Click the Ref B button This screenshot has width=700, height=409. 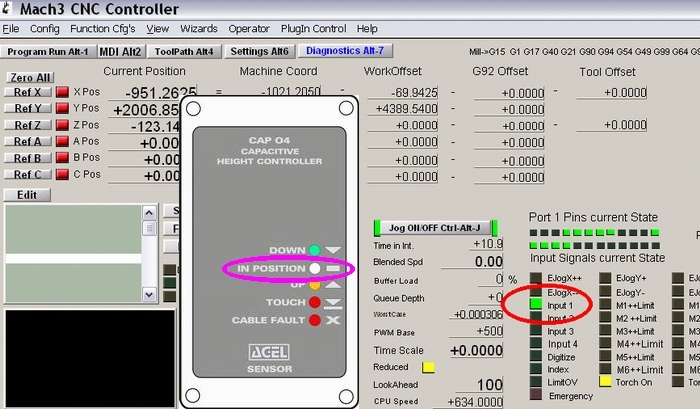pos(28,158)
